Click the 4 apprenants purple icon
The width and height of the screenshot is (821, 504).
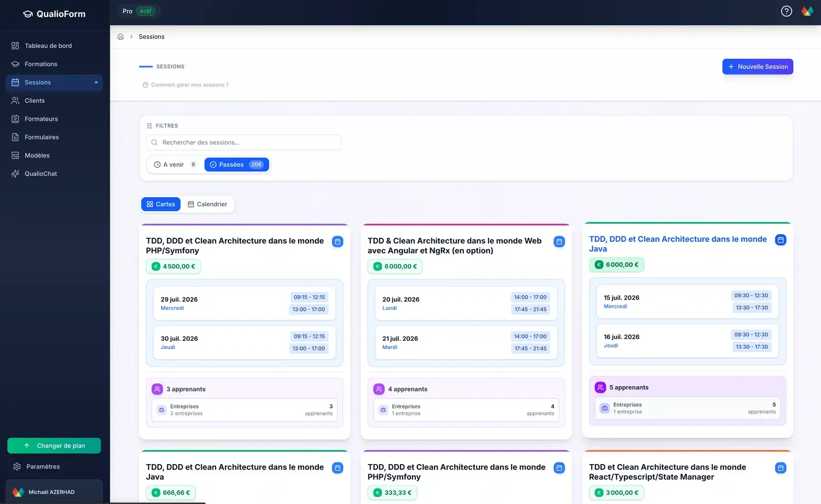379,389
